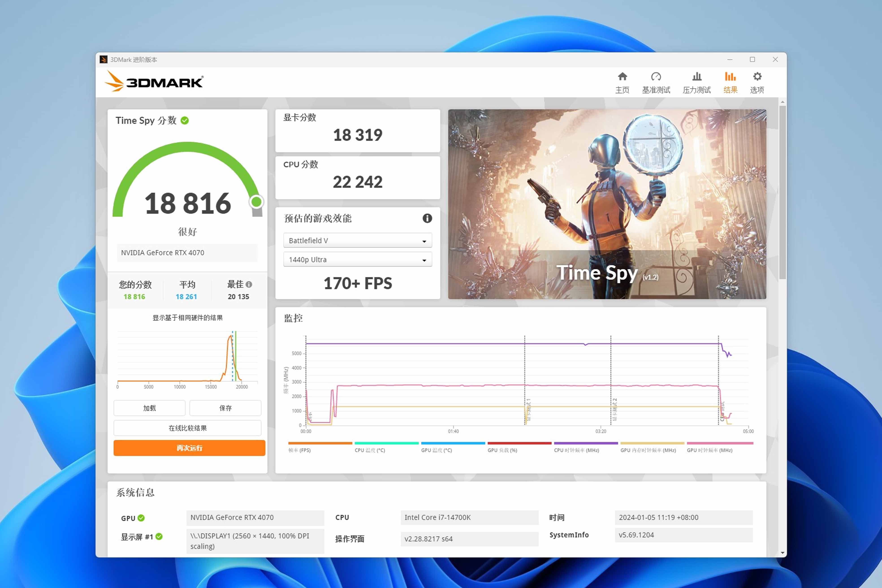This screenshot has width=882, height=588.
Task: Click the scrollbar up arrow
Action: click(x=782, y=102)
